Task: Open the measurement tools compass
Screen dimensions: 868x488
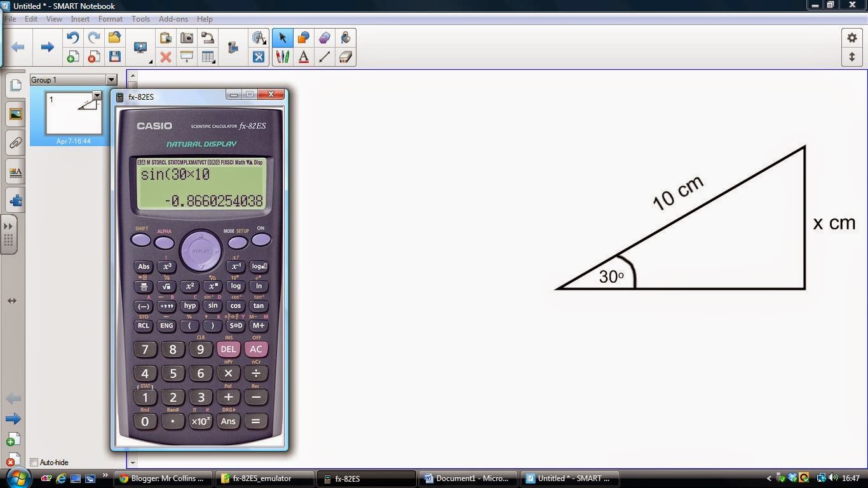Action: click(x=259, y=38)
